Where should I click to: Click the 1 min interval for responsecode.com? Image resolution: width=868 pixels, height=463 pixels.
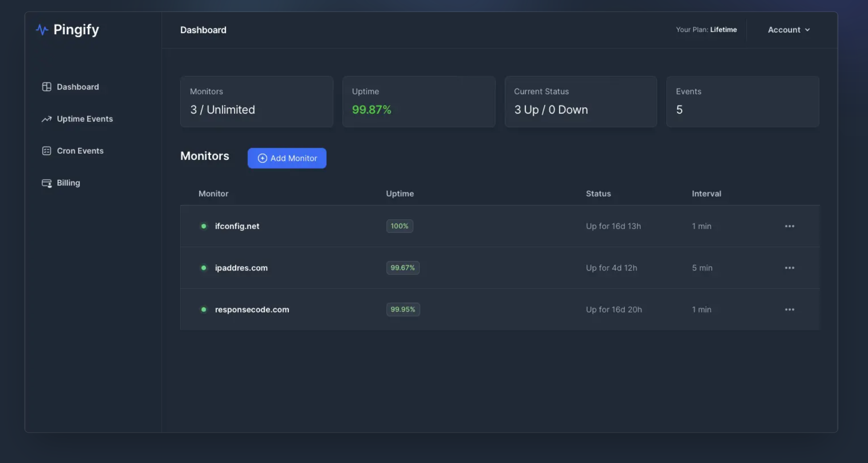(x=701, y=309)
